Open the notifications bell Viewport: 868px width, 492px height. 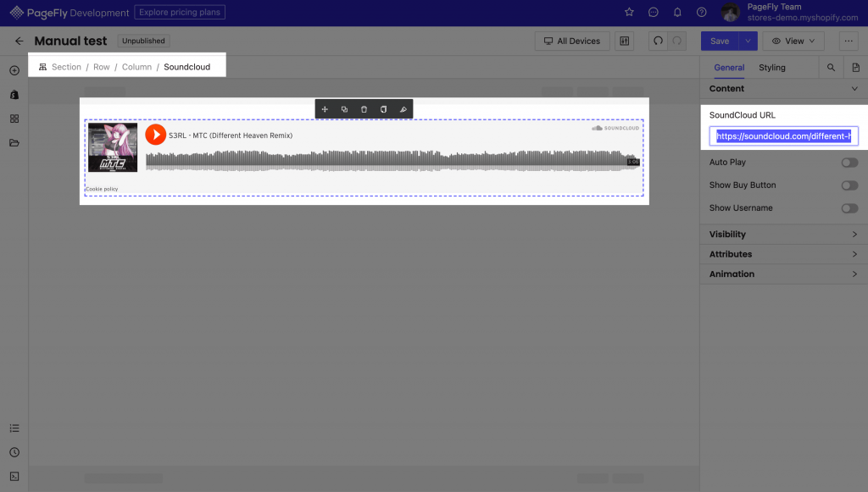[x=677, y=12]
